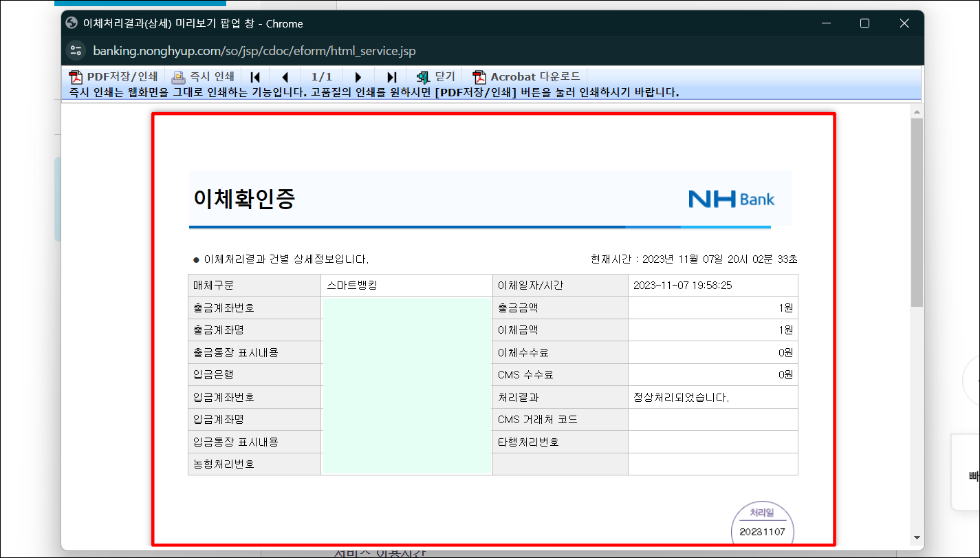Click the NH Bank logo on the document
Viewport: 980px width, 558px height.
[x=731, y=198]
